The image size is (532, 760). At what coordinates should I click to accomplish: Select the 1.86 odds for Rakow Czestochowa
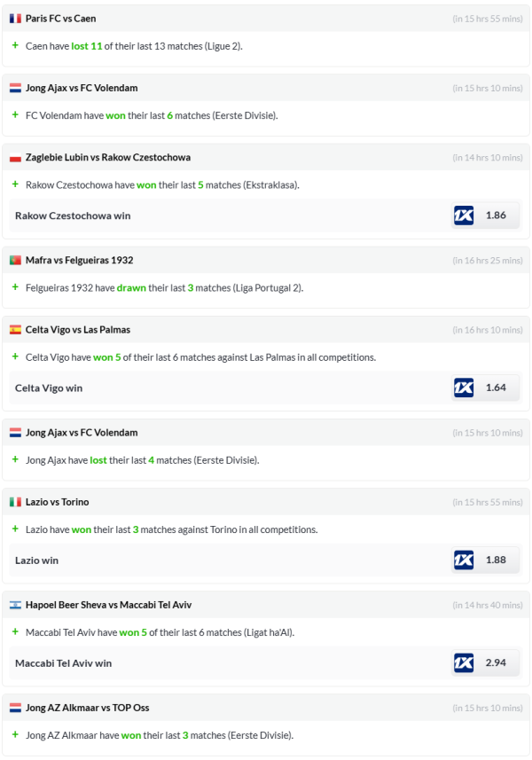tap(496, 215)
